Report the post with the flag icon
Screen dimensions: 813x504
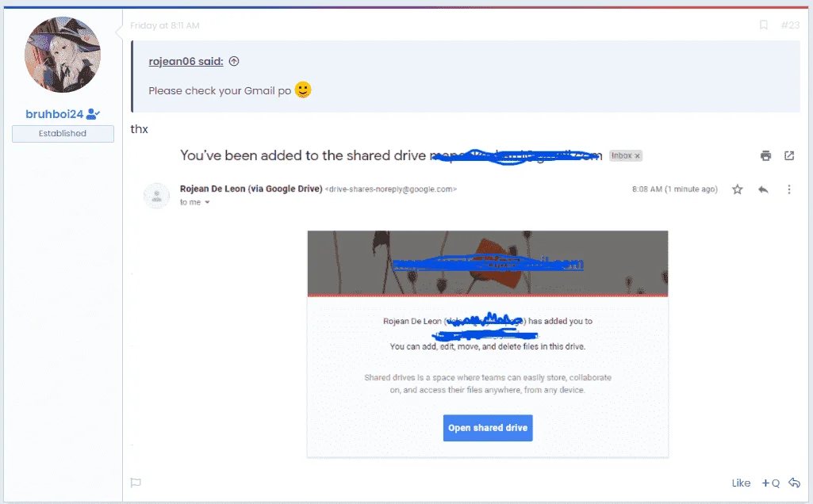(136, 483)
